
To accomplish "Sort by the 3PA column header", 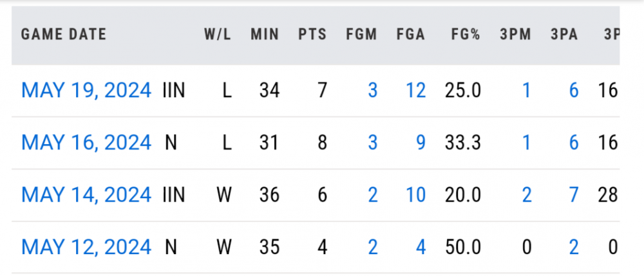I will (x=564, y=35).
